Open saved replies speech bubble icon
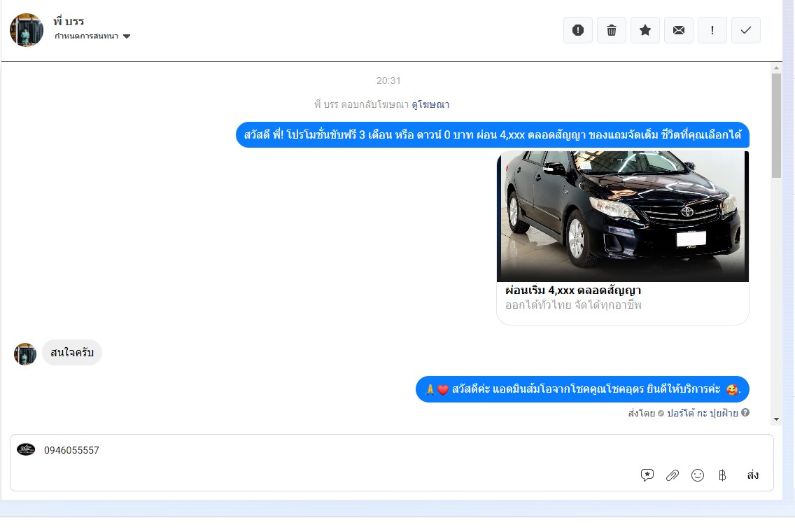Screen dimensions: 795x532 647,475
